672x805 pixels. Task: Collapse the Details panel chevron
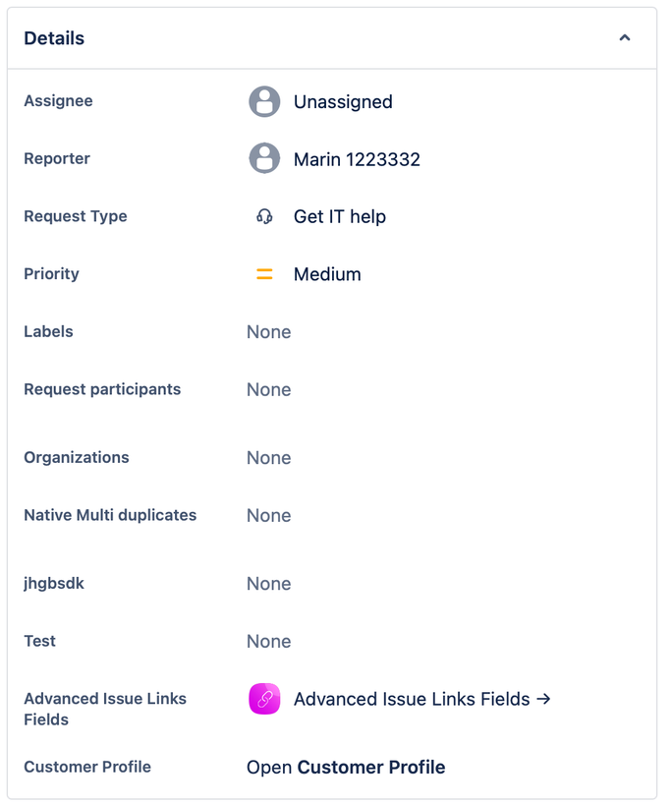(624, 38)
